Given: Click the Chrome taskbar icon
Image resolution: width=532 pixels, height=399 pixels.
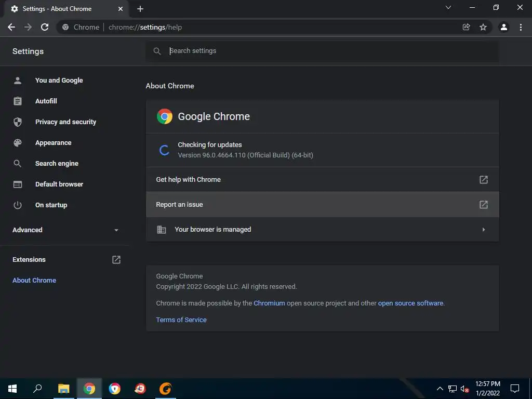Looking at the screenshot, I should (89, 389).
